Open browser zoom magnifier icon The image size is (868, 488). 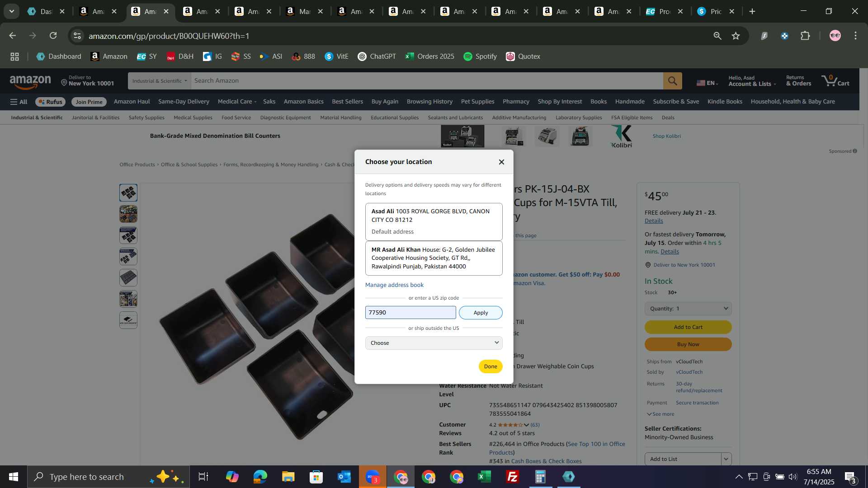coord(717,36)
